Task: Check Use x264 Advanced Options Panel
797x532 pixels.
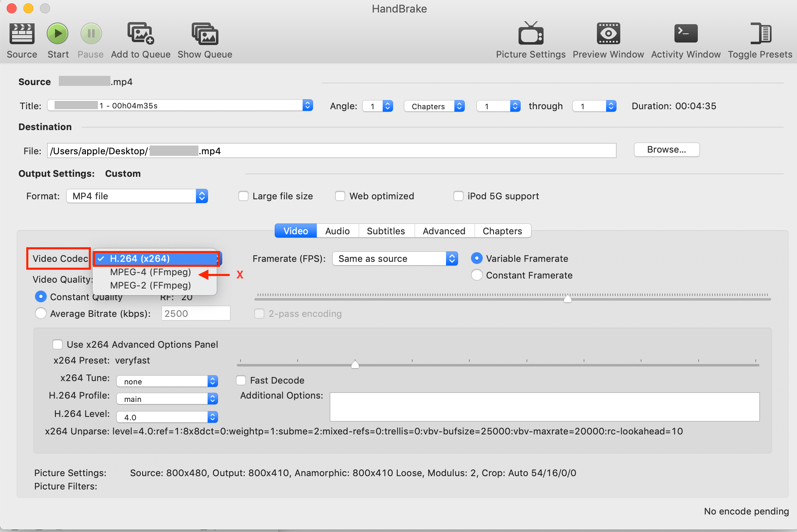Action: [x=58, y=344]
